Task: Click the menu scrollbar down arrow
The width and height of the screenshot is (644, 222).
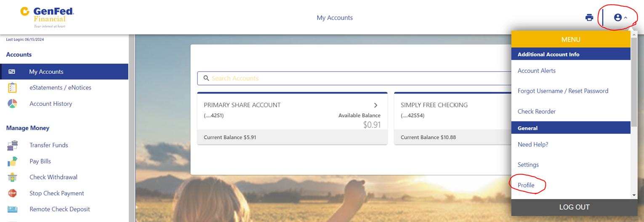Action: point(634,195)
